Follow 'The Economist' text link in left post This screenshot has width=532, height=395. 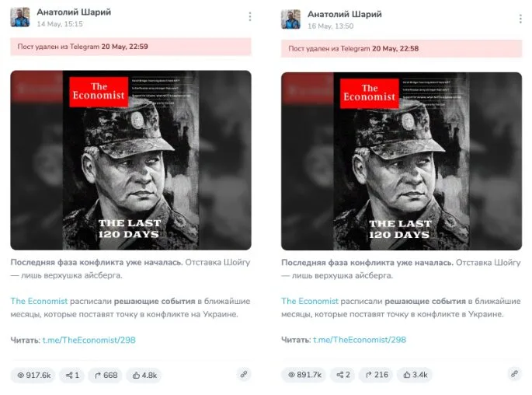click(x=39, y=301)
